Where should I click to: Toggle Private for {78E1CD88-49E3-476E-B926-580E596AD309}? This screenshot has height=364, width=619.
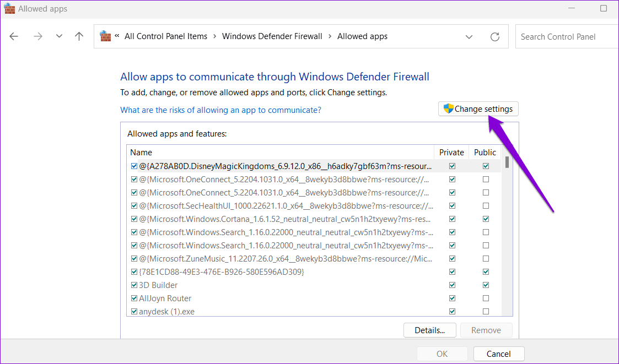(x=453, y=271)
